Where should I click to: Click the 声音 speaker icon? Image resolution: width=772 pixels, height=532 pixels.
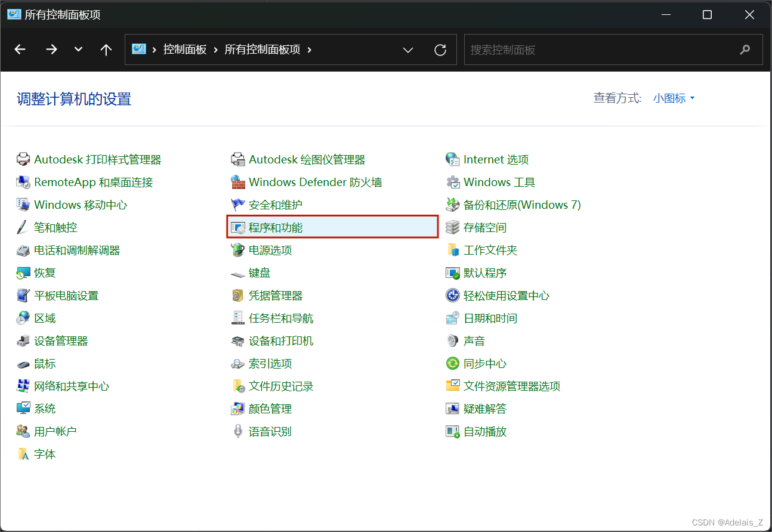[x=453, y=341]
